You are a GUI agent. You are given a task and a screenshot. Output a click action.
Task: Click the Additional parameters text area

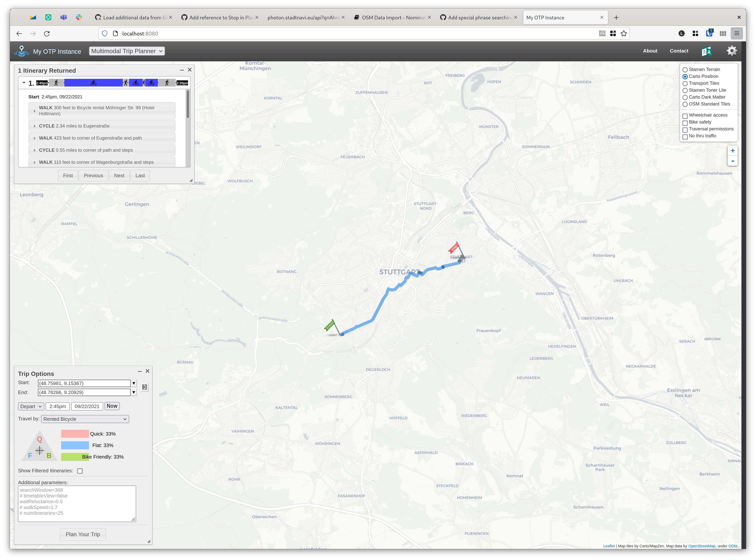pos(77,504)
